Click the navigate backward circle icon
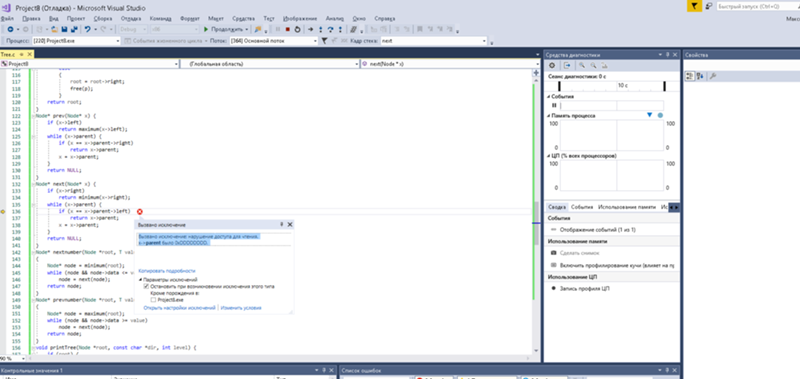 pyautogui.click(x=10, y=30)
